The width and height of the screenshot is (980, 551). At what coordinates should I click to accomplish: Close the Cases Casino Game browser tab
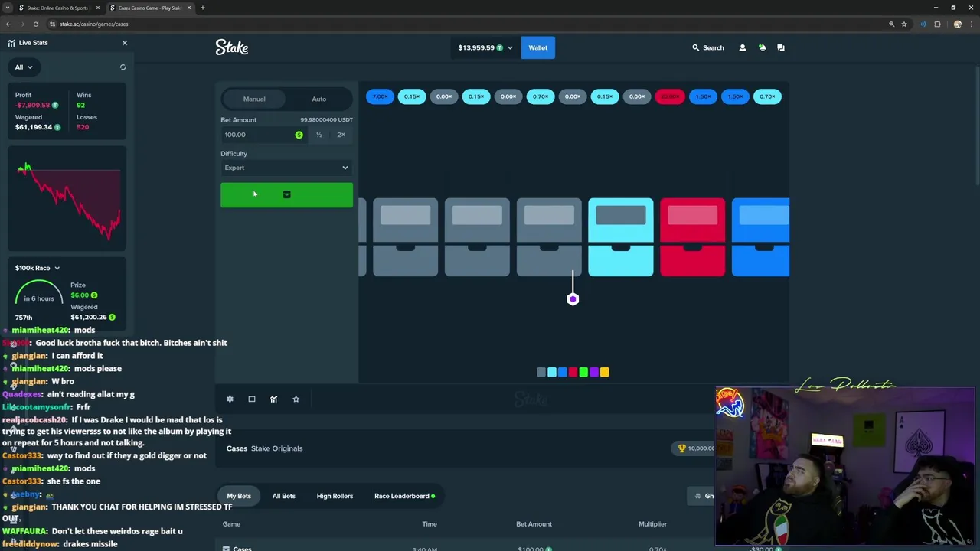(x=189, y=8)
